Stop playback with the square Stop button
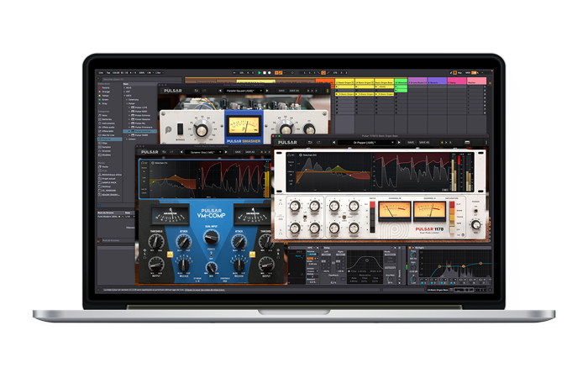Image resolution: width=588 pixels, height=378 pixels. pos(265,73)
